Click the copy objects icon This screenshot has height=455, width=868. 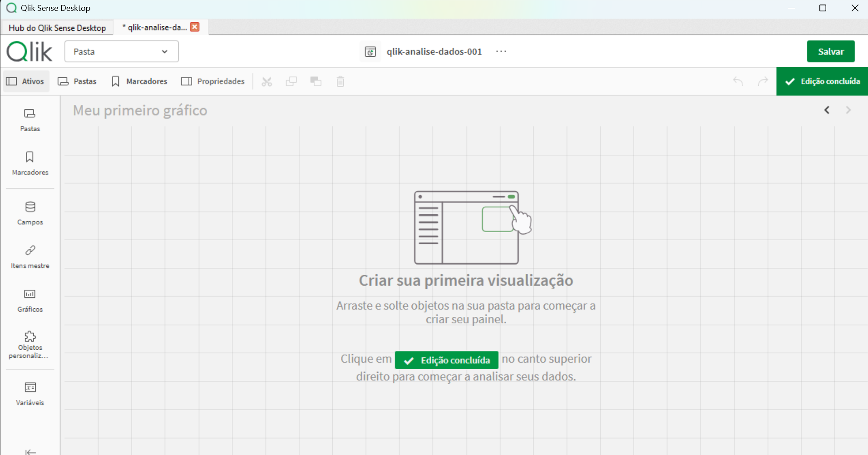[x=291, y=82]
